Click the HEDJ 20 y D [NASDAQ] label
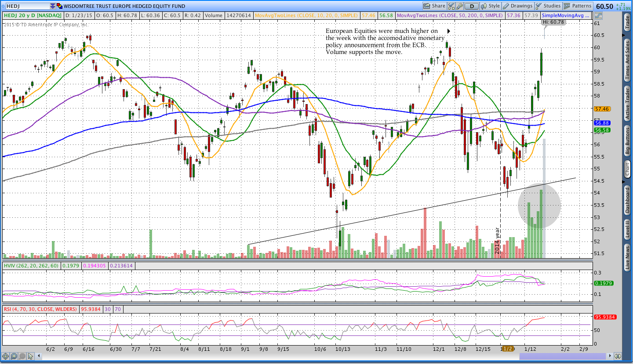Viewport: 633px width, 364px height. [33, 15]
